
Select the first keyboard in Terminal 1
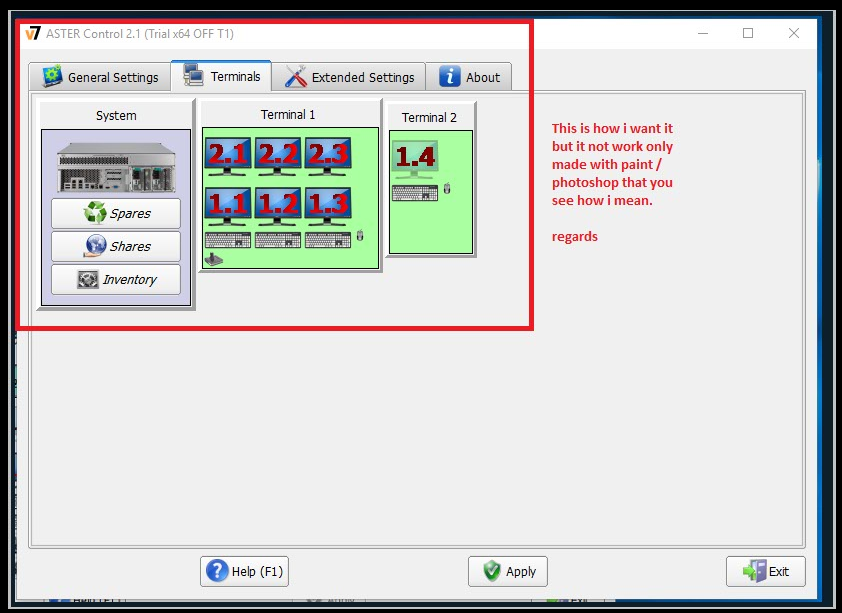point(228,240)
